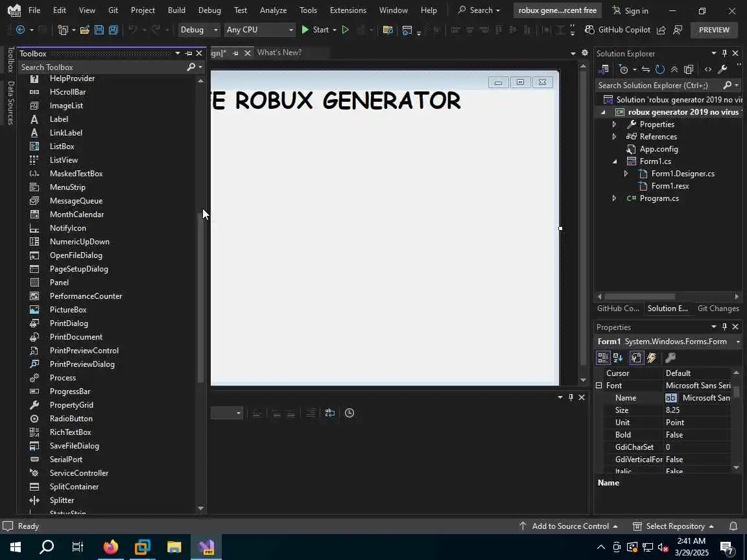Click the single Save icon
Viewport: 747px width, 560px height.
coord(99,30)
